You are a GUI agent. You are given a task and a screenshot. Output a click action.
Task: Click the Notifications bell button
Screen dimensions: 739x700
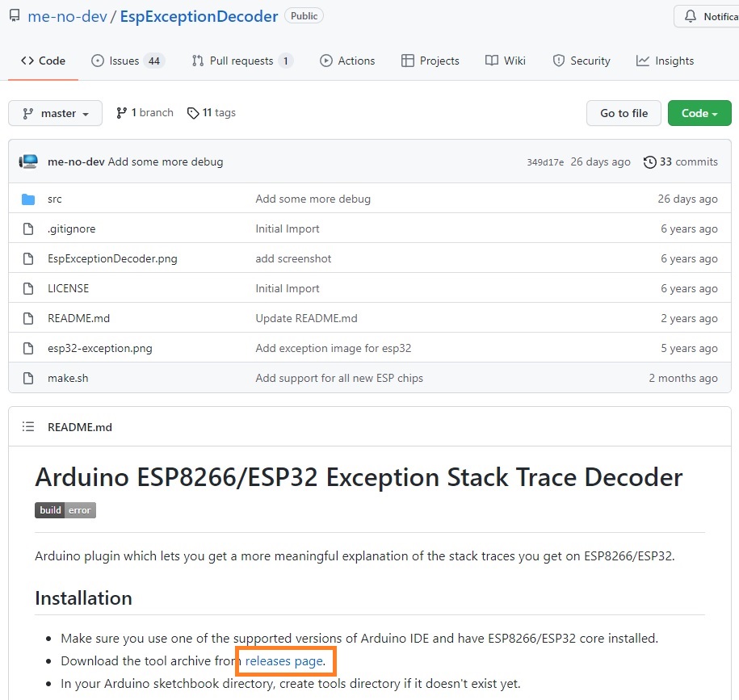(707, 16)
